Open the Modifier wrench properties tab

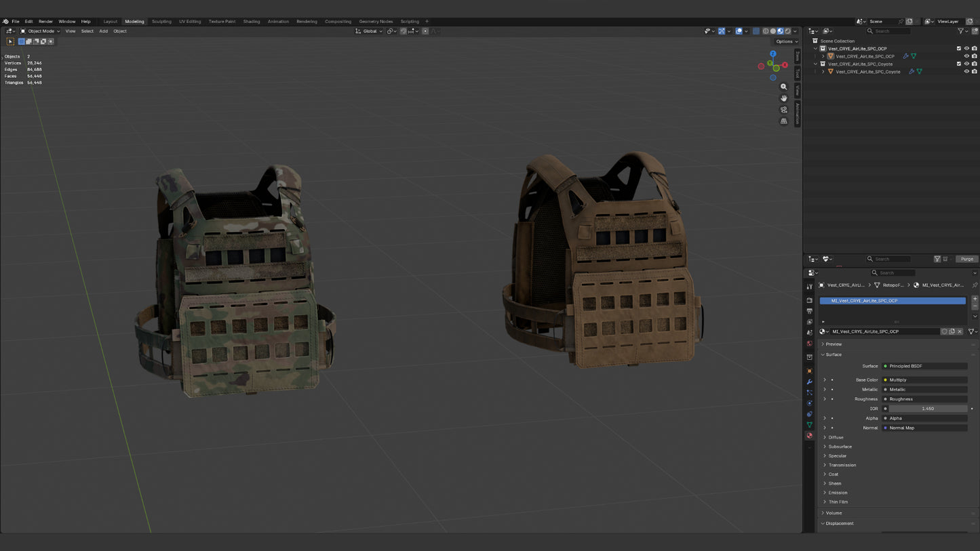click(x=809, y=382)
